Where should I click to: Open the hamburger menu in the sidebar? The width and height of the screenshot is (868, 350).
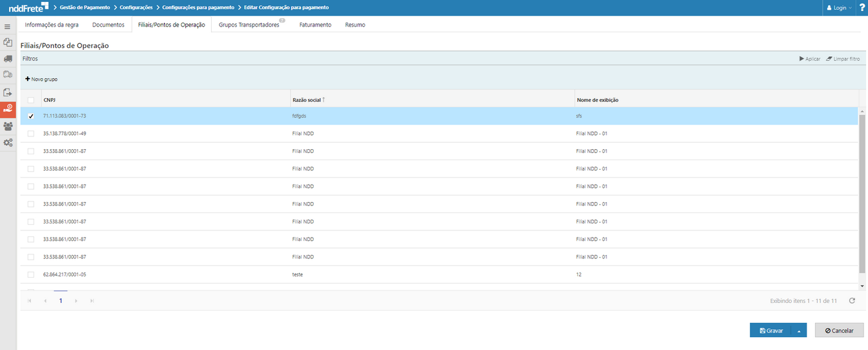click(8, 26)
